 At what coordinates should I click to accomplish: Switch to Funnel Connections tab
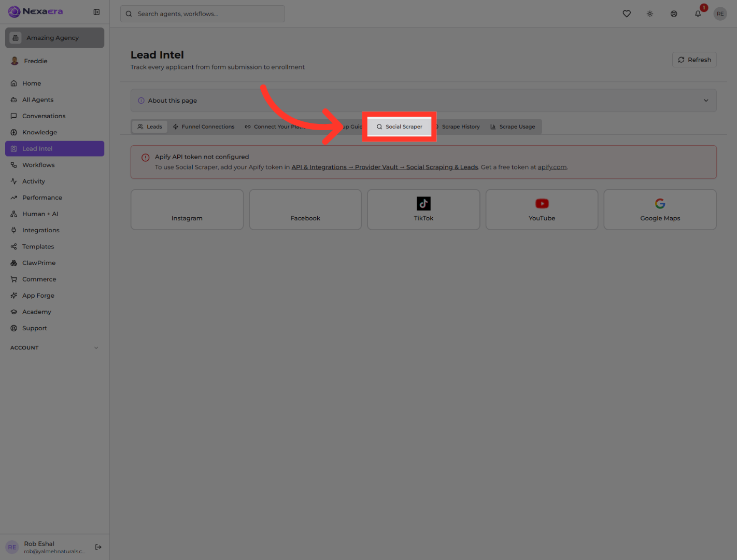(204, 127)
